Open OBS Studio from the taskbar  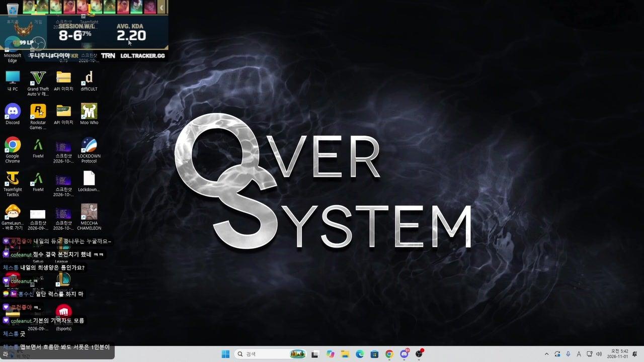419,354
